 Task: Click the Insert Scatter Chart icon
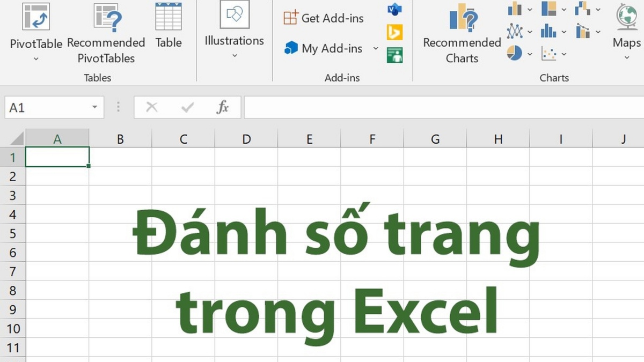(x=549, y=53)
